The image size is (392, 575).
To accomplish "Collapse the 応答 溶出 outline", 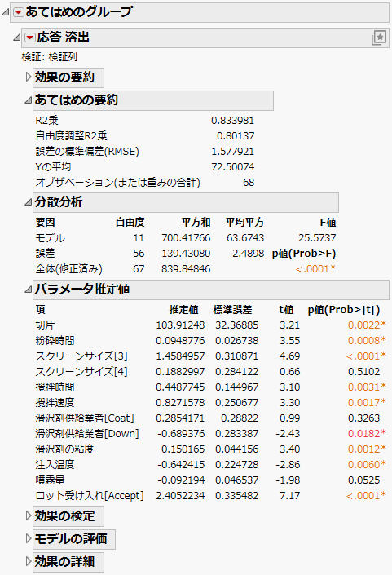I will pyautogui.click(x=17, y=38).
